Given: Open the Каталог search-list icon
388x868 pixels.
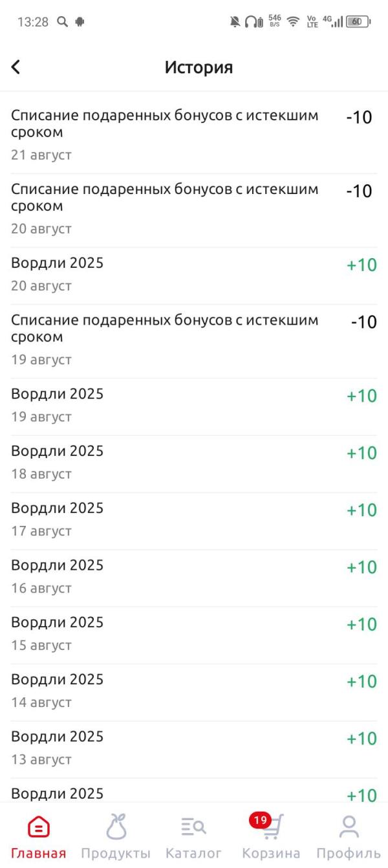Looking at the screenshot, I should point(193,827).
